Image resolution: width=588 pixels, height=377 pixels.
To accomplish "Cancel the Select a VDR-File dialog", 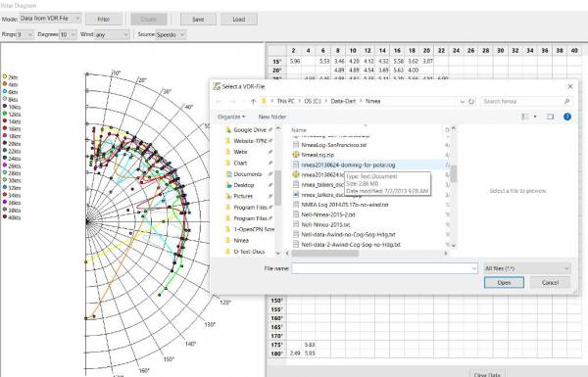I will 550,283.
